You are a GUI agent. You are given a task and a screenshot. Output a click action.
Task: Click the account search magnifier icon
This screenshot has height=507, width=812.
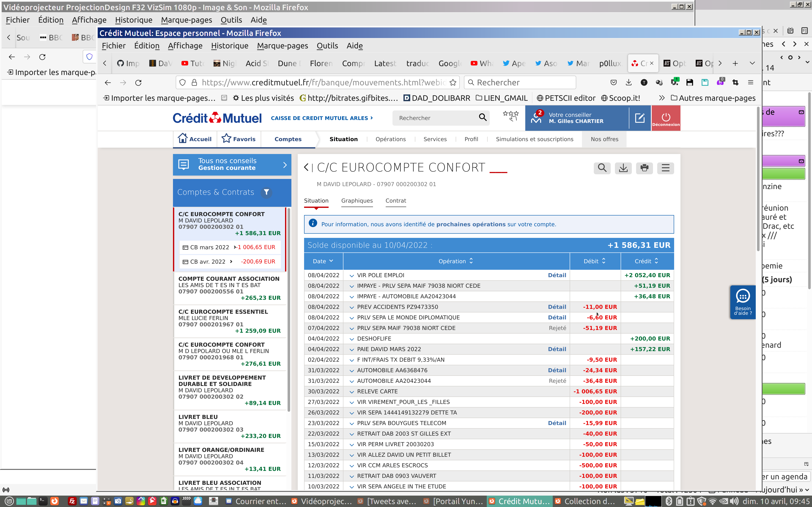pyautogui.click(x=602, y=168)
